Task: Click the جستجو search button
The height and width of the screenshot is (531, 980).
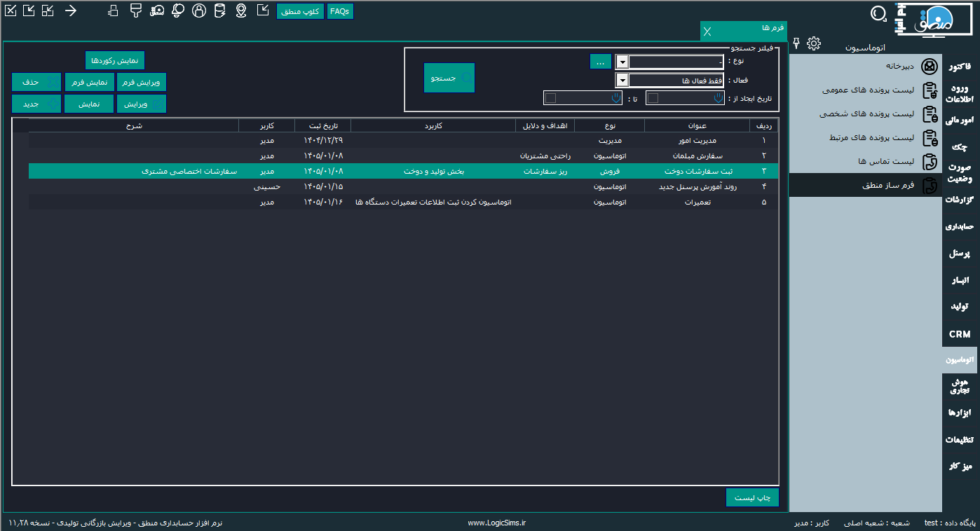Action: coord(449,78)
